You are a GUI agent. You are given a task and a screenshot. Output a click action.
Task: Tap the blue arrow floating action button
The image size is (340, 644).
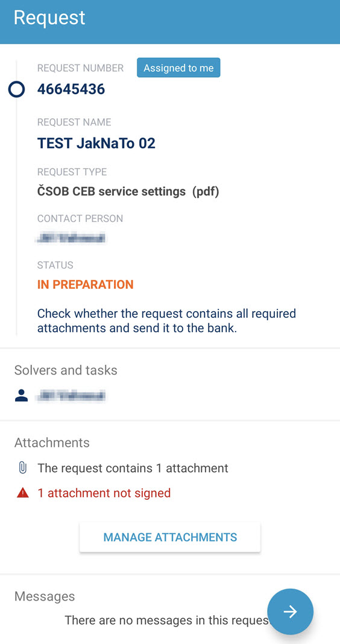[x=291, y=611]
